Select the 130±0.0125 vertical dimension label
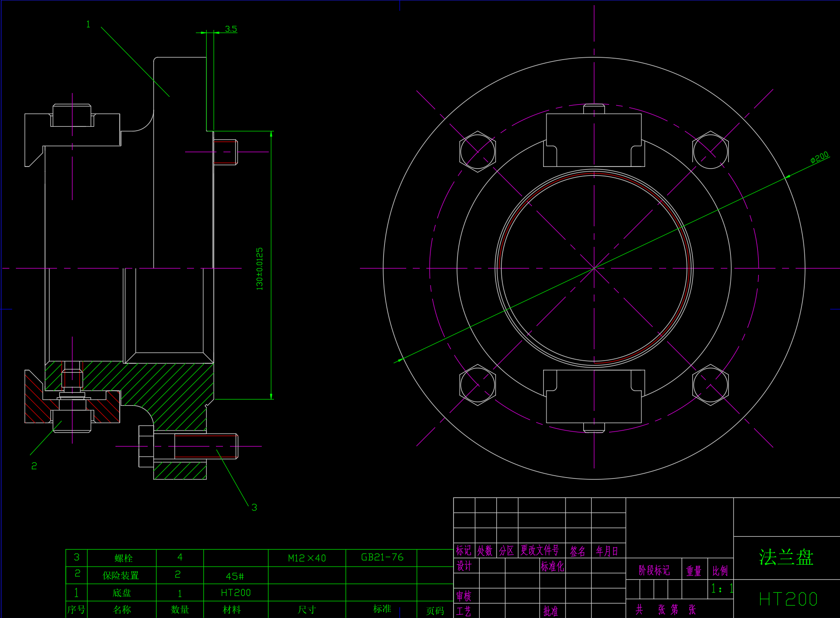The width and height of the screenshot is (840, 618). (x=260, y=269)
